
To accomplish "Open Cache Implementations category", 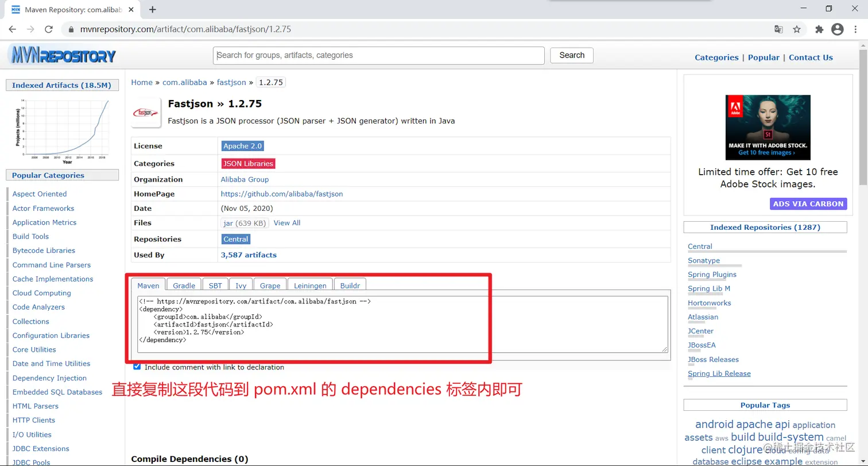I will (x=53, y=279).
